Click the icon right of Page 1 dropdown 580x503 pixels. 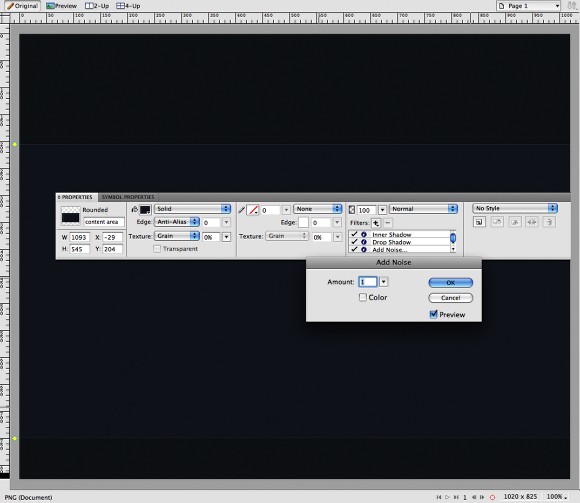(572, 6)
